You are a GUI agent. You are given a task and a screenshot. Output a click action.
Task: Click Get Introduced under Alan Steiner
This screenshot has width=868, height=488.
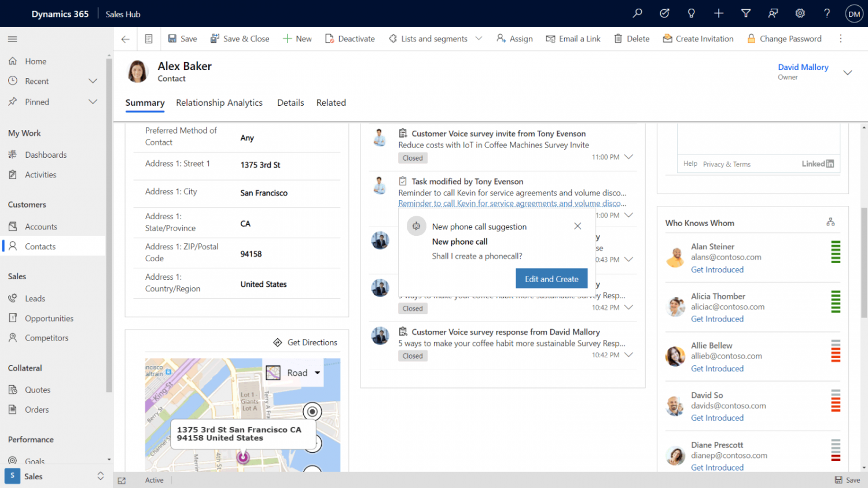[x=718, y=269]
